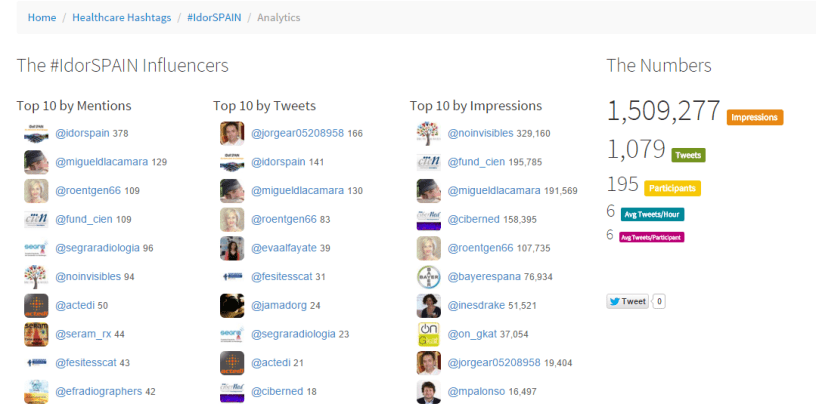The height and width of the screenshot is (416, 816).
Task: Click @evaalfayate profile avatar
Action: tap(232, 248)
